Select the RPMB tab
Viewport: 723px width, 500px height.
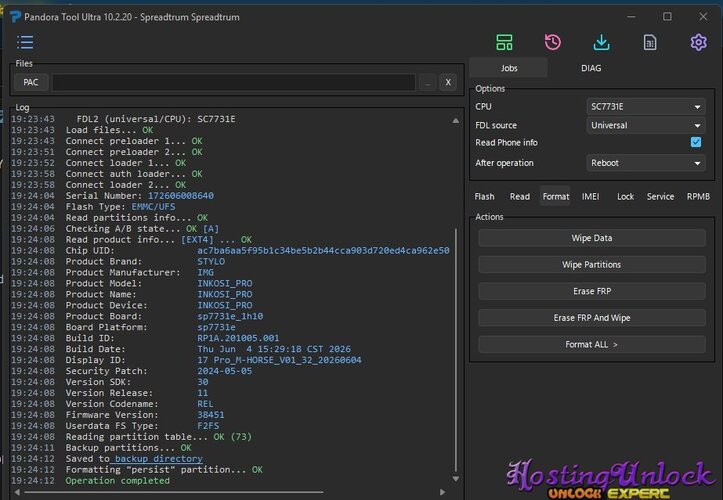point(698,196)
